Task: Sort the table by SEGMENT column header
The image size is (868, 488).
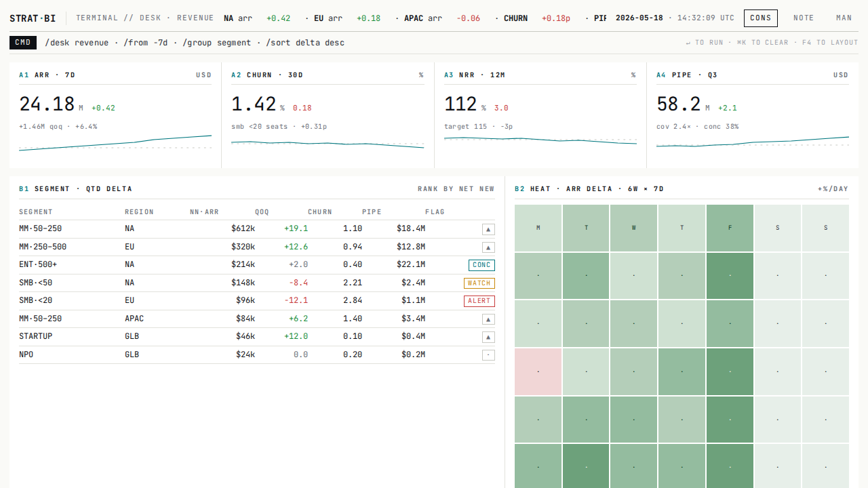Action: tap(36, 212)
